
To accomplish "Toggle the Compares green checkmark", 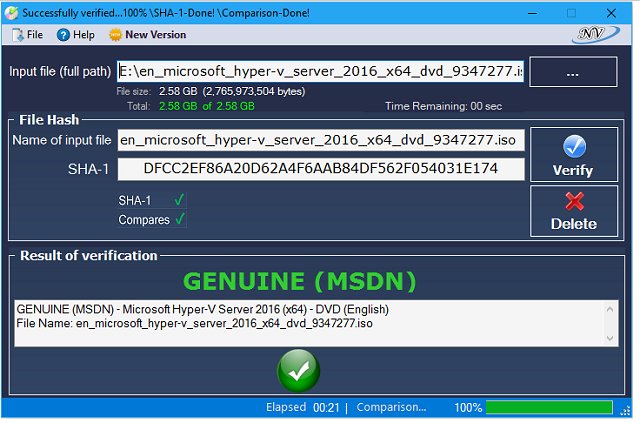I will tap(179, 219).
